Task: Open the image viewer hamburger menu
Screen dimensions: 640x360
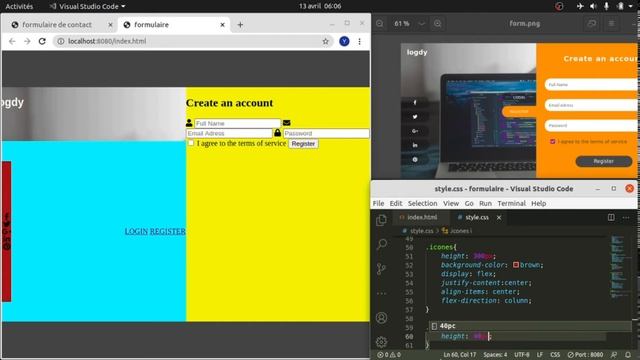Action: tap(611, 24)
